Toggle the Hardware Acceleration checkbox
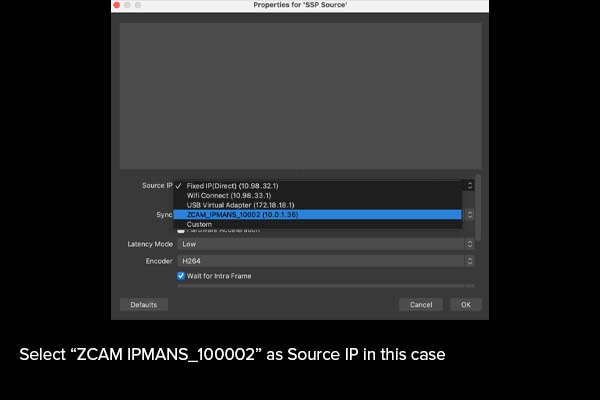 coord(181,231)
